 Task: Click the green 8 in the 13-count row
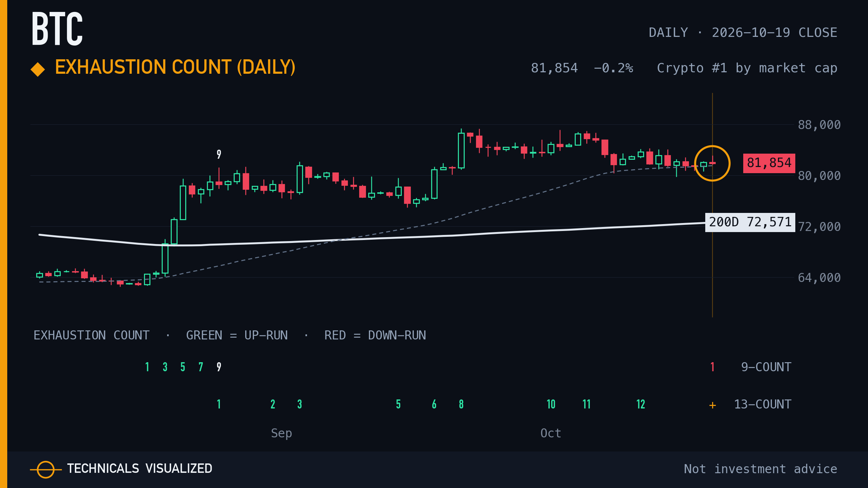click(x=461, y=404)
